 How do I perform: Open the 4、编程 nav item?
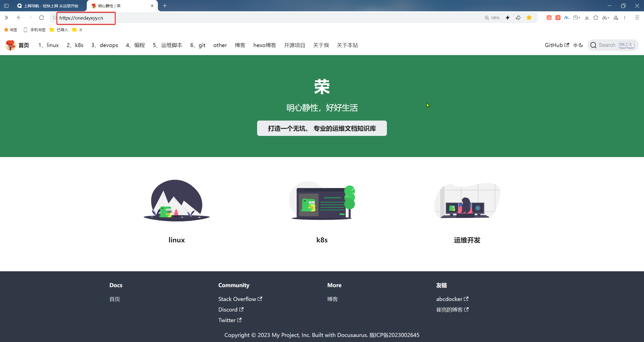tap(135, 45)
